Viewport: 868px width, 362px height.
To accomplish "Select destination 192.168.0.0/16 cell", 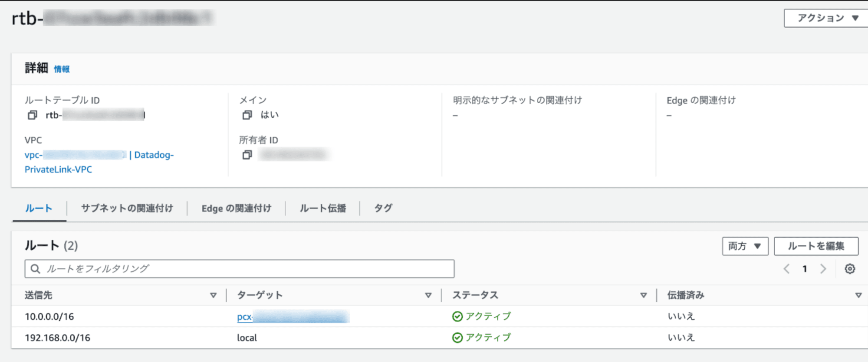I will pyautogui.click(x=57, y=338).
